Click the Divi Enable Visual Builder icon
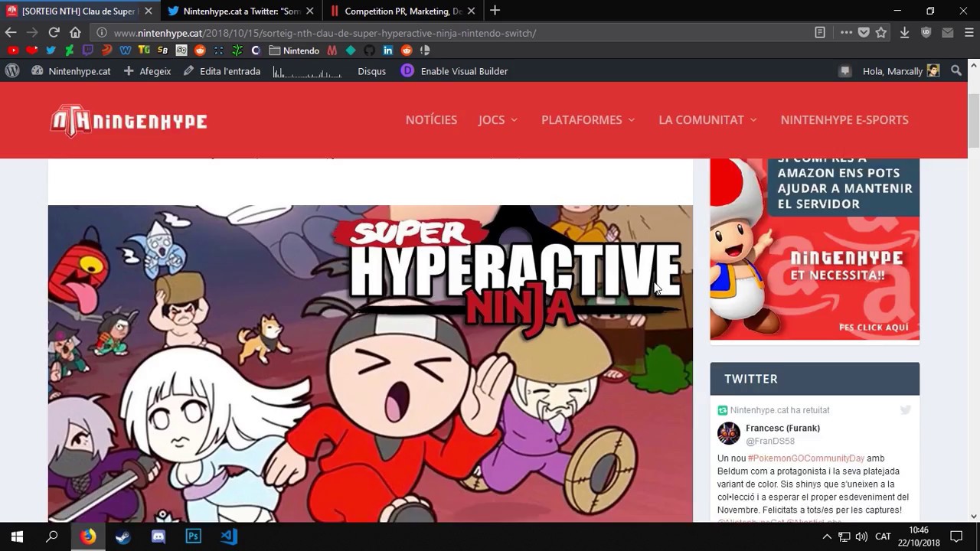980x551 pixels. coord(407,70)
